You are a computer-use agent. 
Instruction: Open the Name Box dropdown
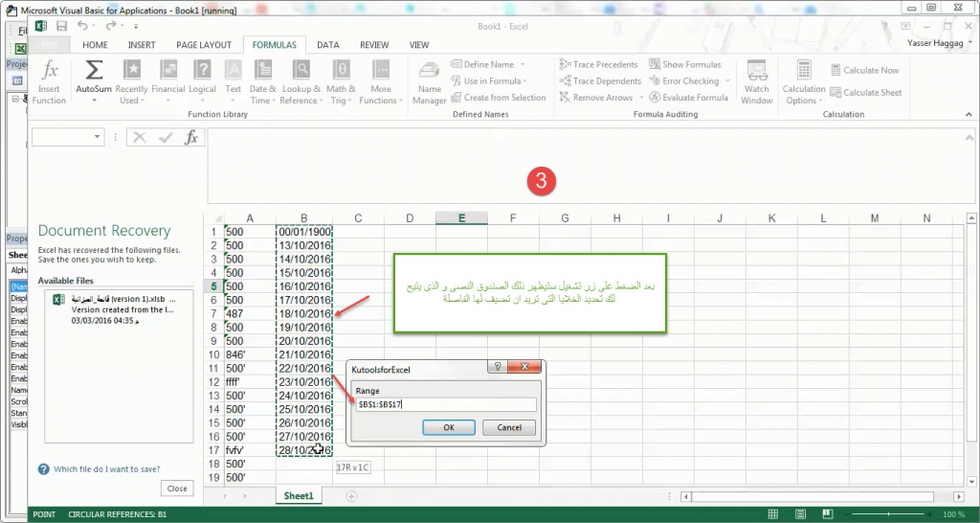(98, 137)
